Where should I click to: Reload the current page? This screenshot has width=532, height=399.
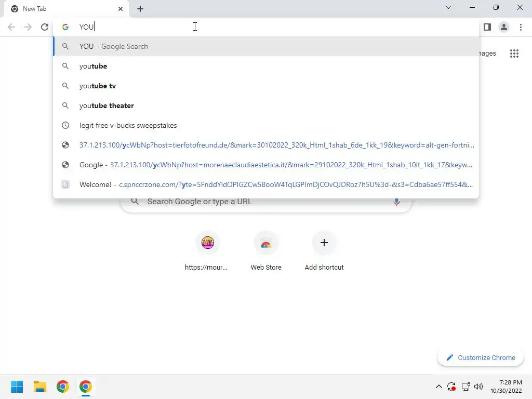coord(45,27)
